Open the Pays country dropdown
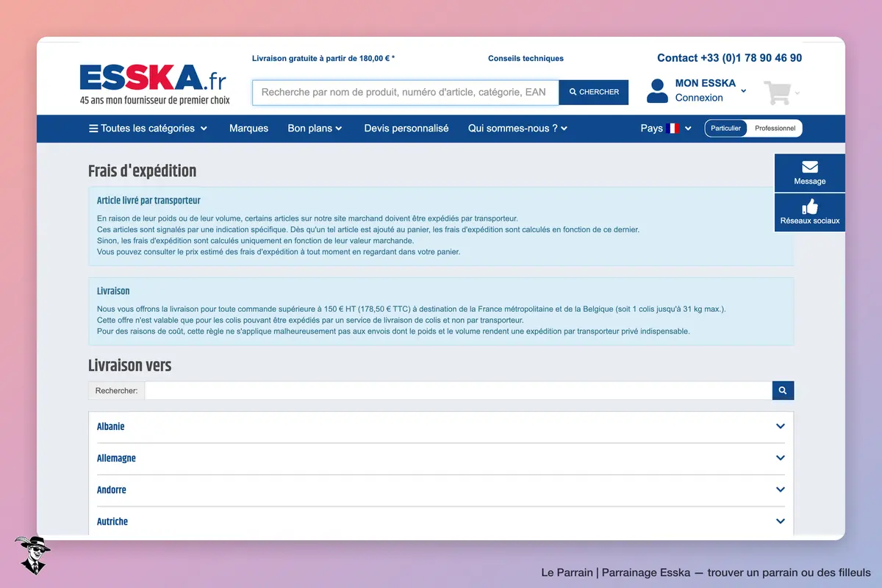882x588 pixels. pos(666,128)
